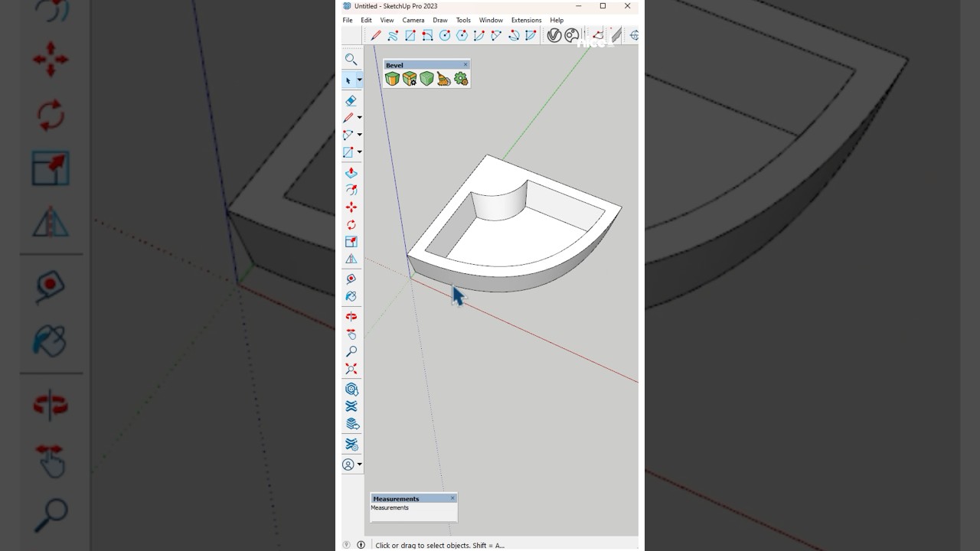Select the 3 Point Arc tool
Image resolution: width=980 pixels, height=551 pixels.
[514, 35]
